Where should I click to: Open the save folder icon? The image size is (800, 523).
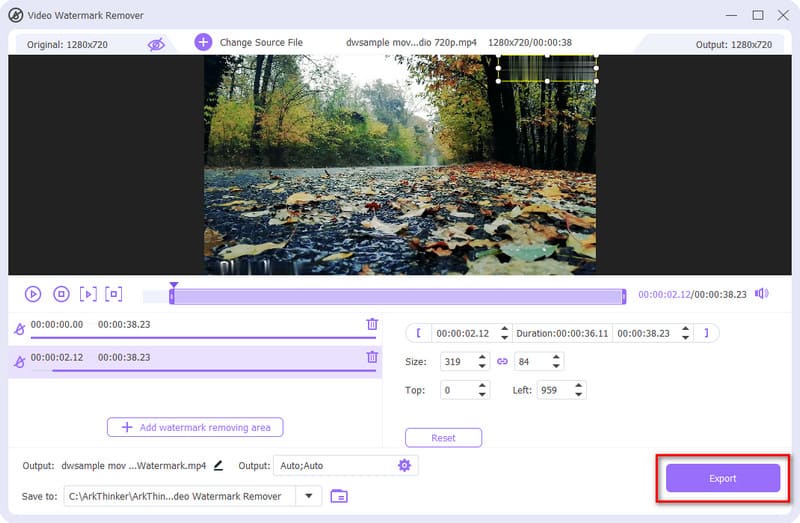click(x=339, y=496)
